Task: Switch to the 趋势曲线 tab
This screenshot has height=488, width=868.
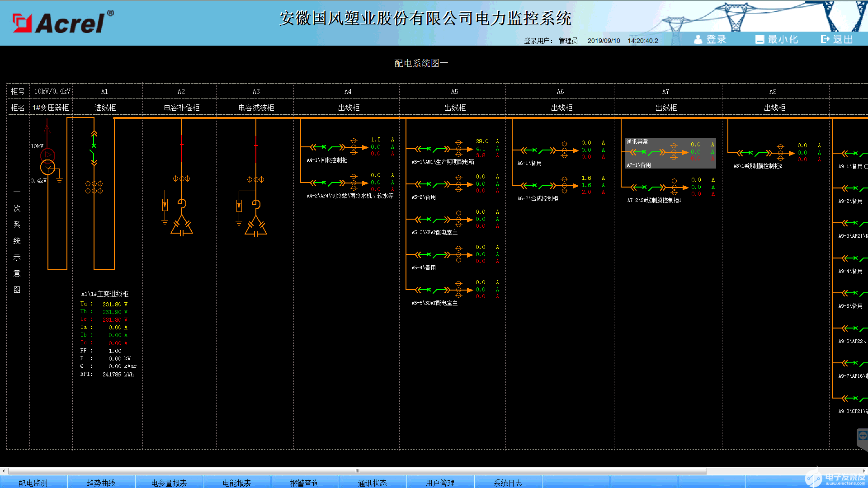Action: point(100,483)
